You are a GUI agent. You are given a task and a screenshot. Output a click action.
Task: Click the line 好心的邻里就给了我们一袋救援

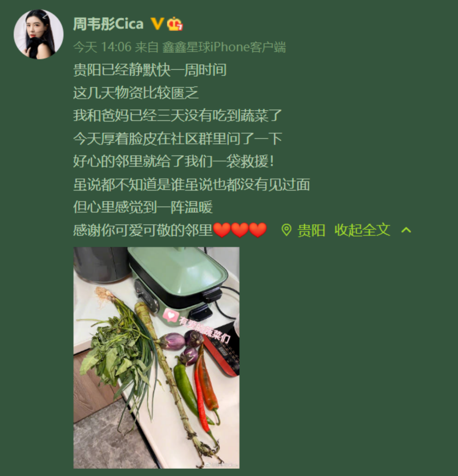tap(174, 161)
